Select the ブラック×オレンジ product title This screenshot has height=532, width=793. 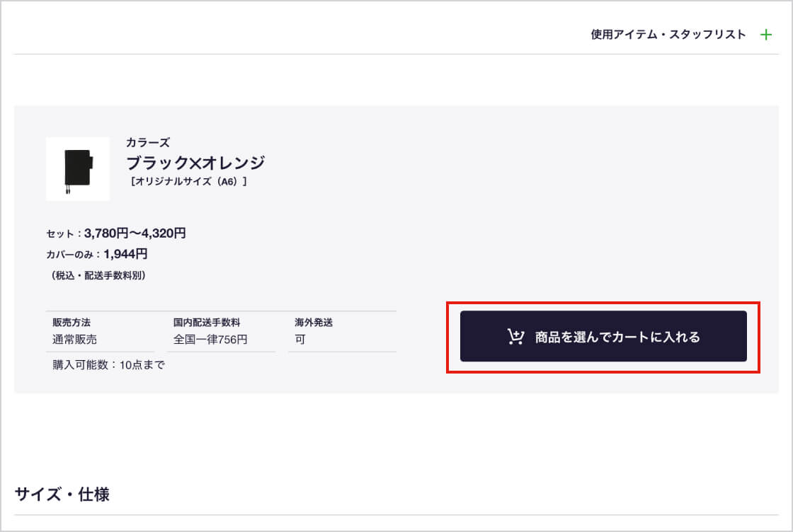point(195,163)
